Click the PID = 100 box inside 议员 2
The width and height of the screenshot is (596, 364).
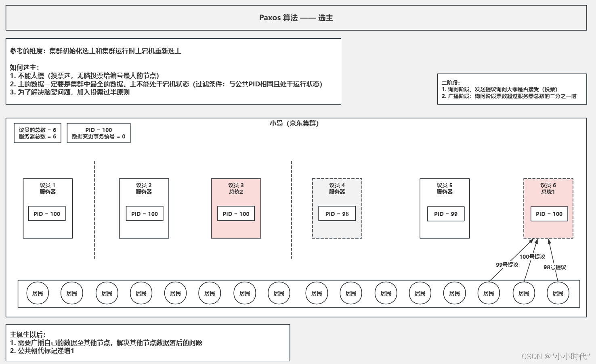(x=145, y=213)
